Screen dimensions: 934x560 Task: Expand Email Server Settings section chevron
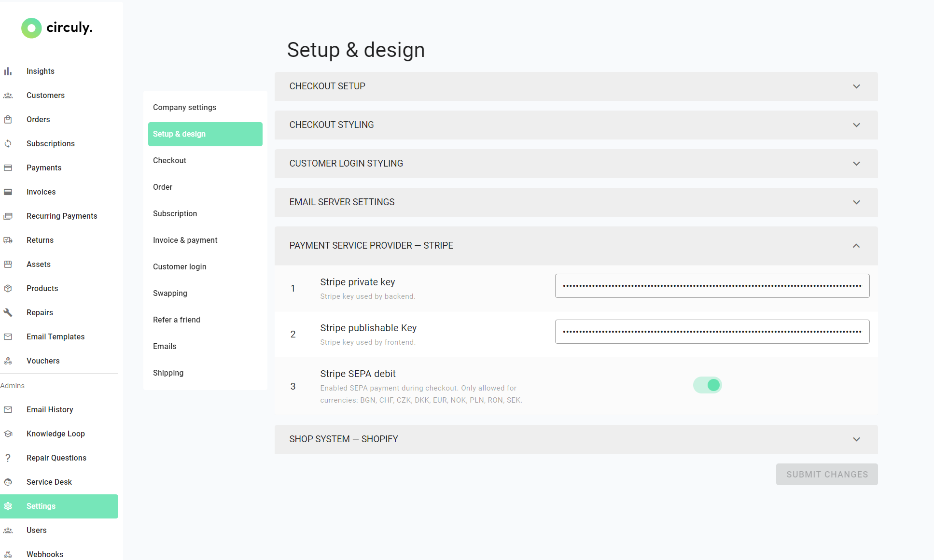tap(856, 202)
